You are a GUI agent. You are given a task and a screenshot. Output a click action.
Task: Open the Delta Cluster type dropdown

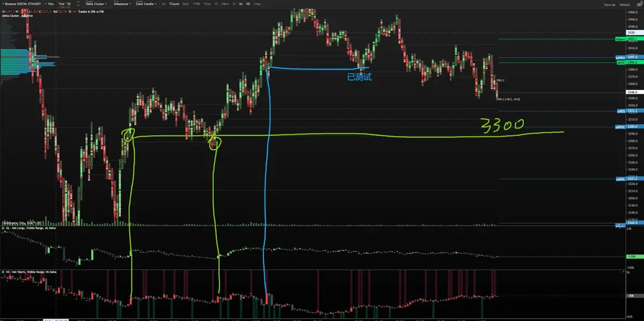pyautogui.click(x=97, y=4)
